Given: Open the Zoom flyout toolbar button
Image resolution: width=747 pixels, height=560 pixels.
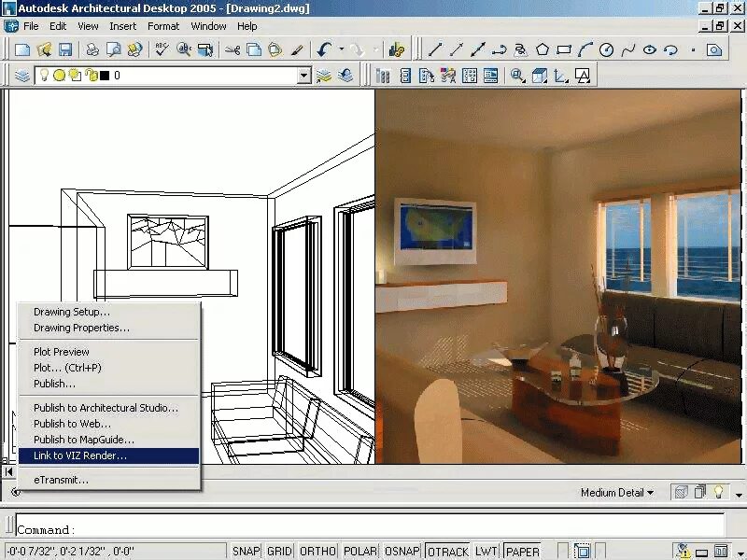Looking at the screenshot, I should pyautogui.click(x=517, y=76).
